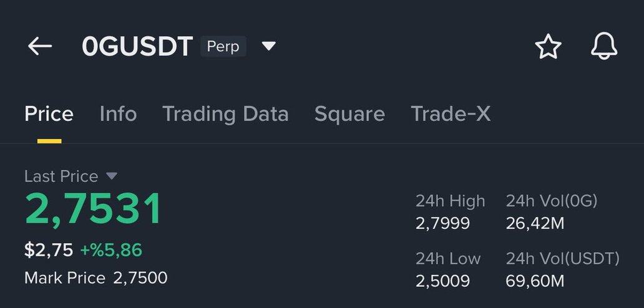
Task: Go to the Square tab
Action: tap(349, 114)
